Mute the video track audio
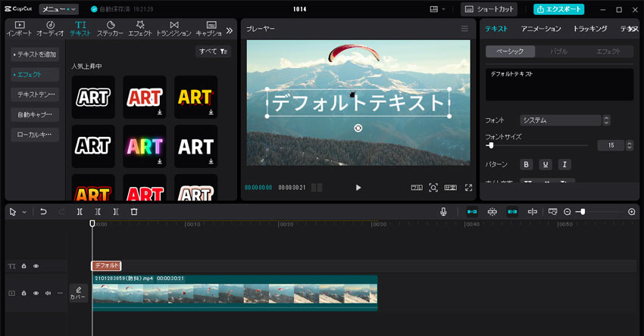The height and width of the screenshot is (336, 644). click(48, 293)
